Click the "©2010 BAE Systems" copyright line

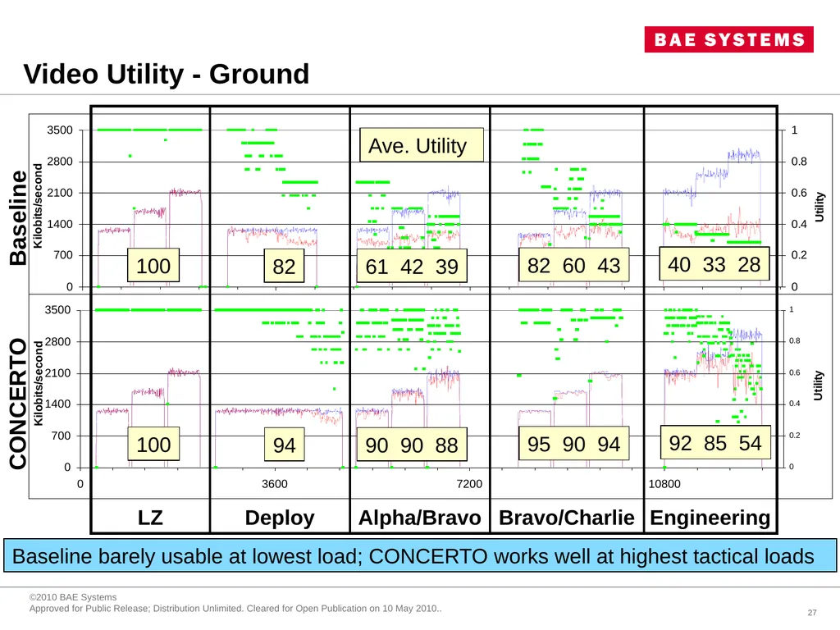tap(73, 597)
